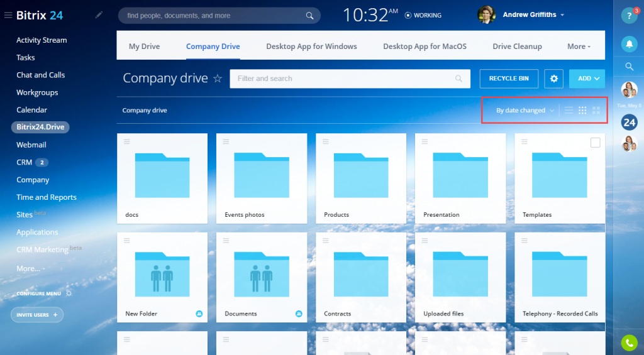The width and height of the screenshot is (644, 355).
Task: Open Tasks in left menu
Action: click(25, 57)
